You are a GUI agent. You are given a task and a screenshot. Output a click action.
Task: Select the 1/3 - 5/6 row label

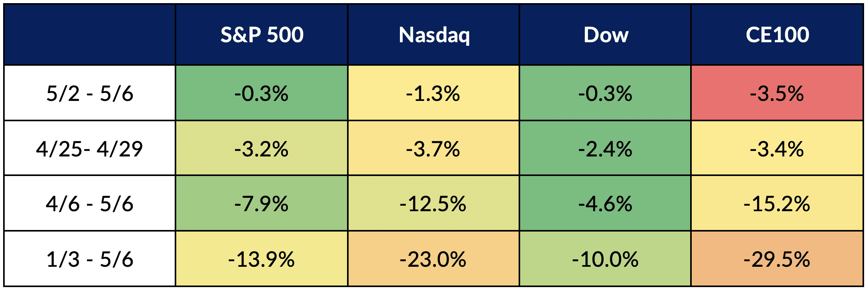point(90,259)
